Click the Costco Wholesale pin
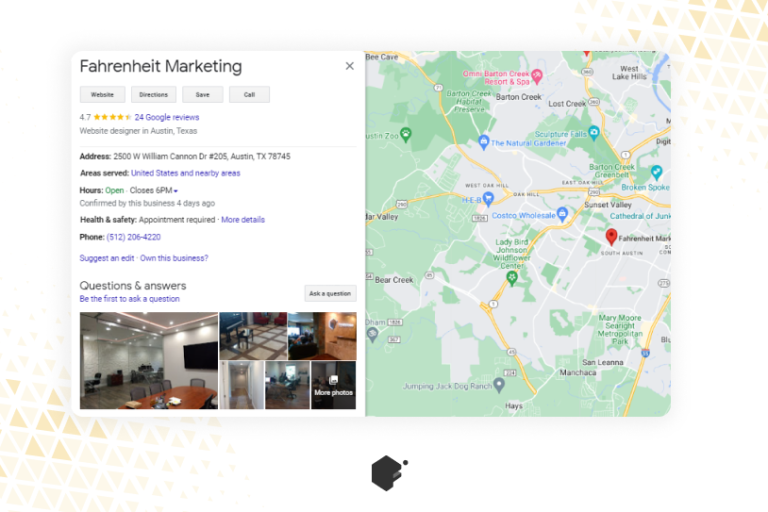Viewport: 768px width, 512px height. click(562, 214)
